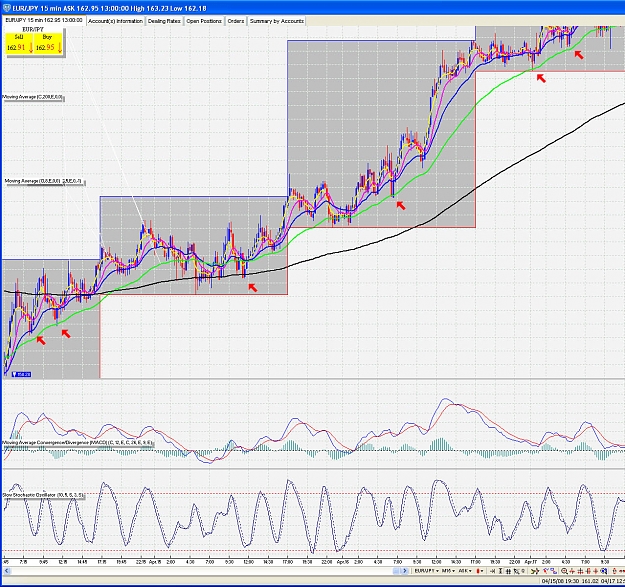The image size is (625, 587).
Task: Select the red pencil drawing tool icon
Action: 545,571
